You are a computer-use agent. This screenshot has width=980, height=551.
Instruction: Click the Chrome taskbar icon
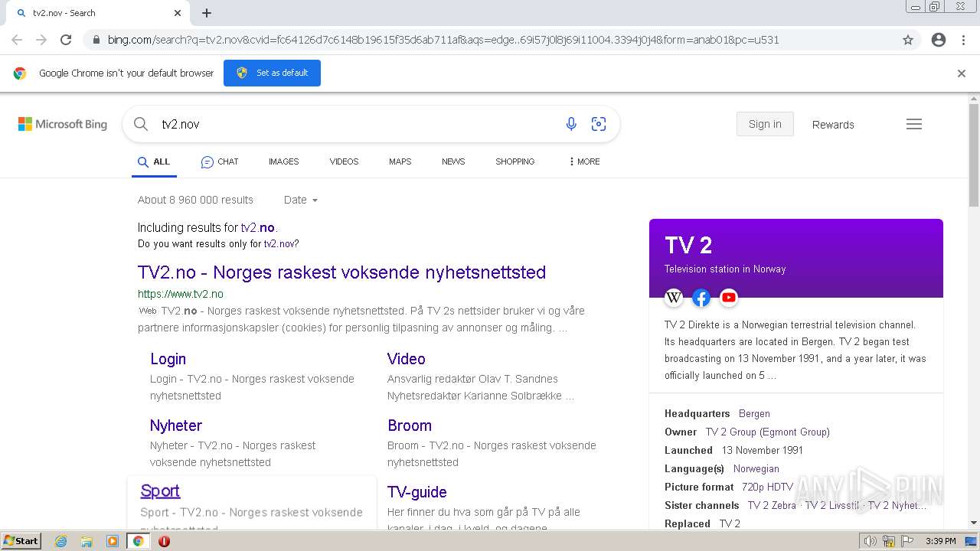pos(138,541)
